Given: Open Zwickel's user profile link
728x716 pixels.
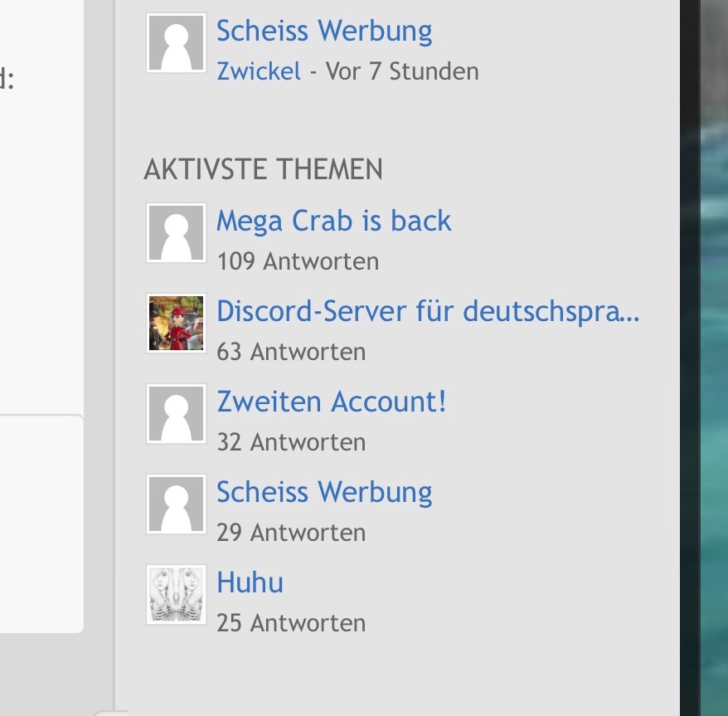Looking at the screenshot, I should click(x=259, y=71).
